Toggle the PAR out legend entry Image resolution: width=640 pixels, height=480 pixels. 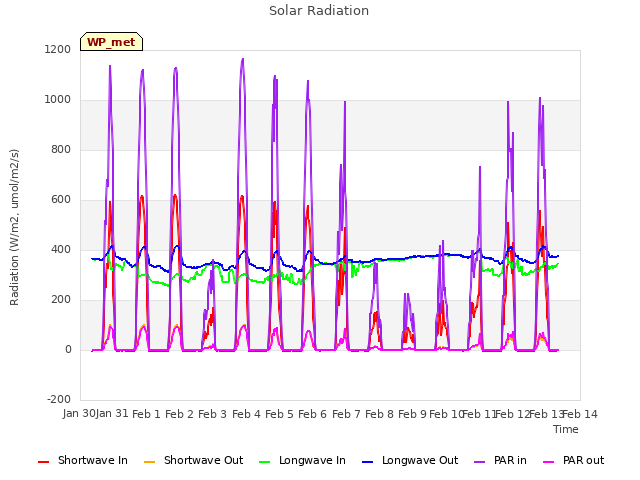[x=573, y=460]
